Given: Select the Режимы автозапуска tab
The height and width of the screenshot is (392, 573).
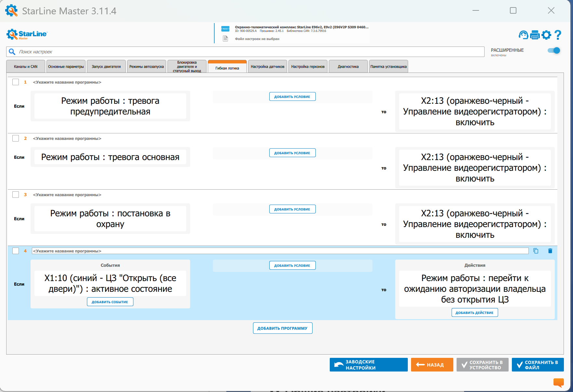Looking at the screenshot, I should coord(147,66).
